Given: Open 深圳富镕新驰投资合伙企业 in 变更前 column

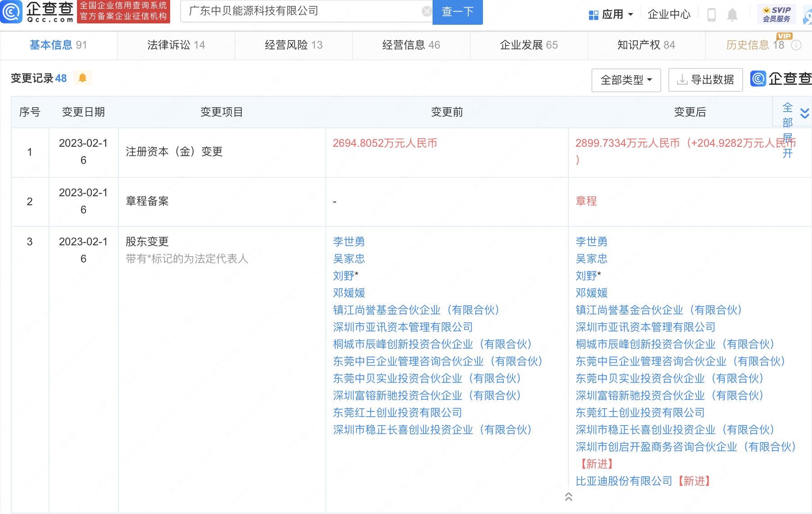Looking at the screenshot, I should coord(429,396).
